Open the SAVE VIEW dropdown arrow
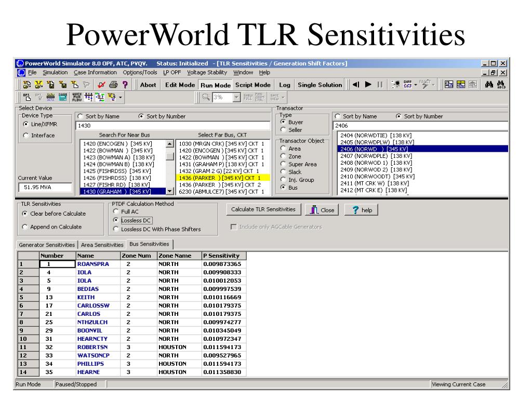 click(x=283, y=97)
